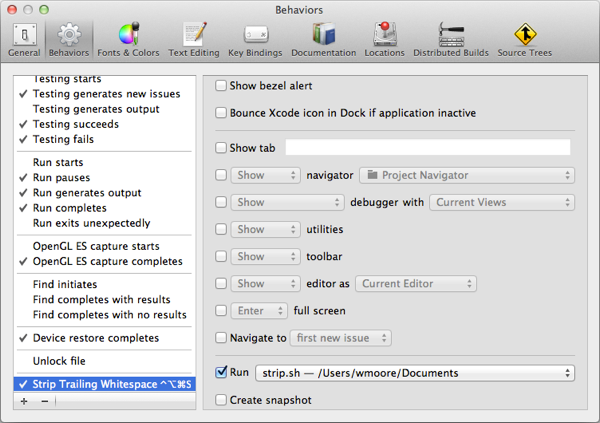
Task: Open the Project Navigator dropdown
Action: [466, 175]
